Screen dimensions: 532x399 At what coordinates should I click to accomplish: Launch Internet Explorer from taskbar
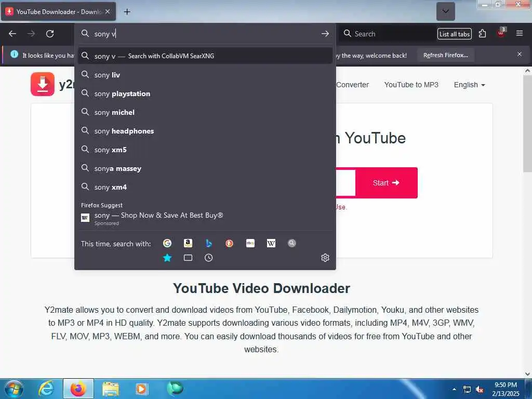pyautogui.click(x=46, y=389)
